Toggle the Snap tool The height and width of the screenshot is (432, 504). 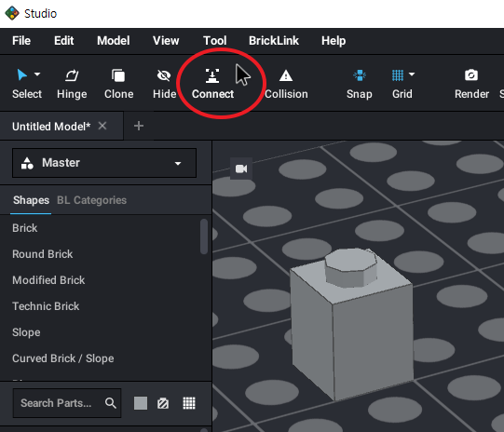[x=360, y=84]
